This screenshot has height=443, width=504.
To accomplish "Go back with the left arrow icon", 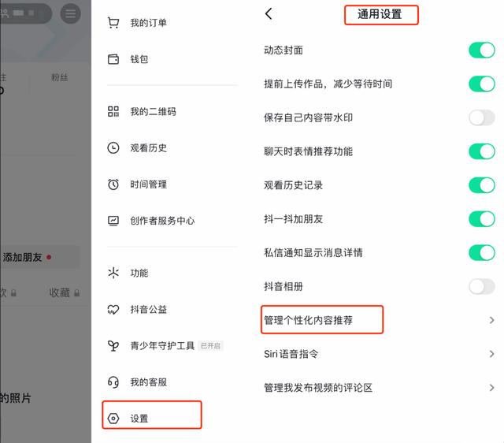I will tap(269, 14).
